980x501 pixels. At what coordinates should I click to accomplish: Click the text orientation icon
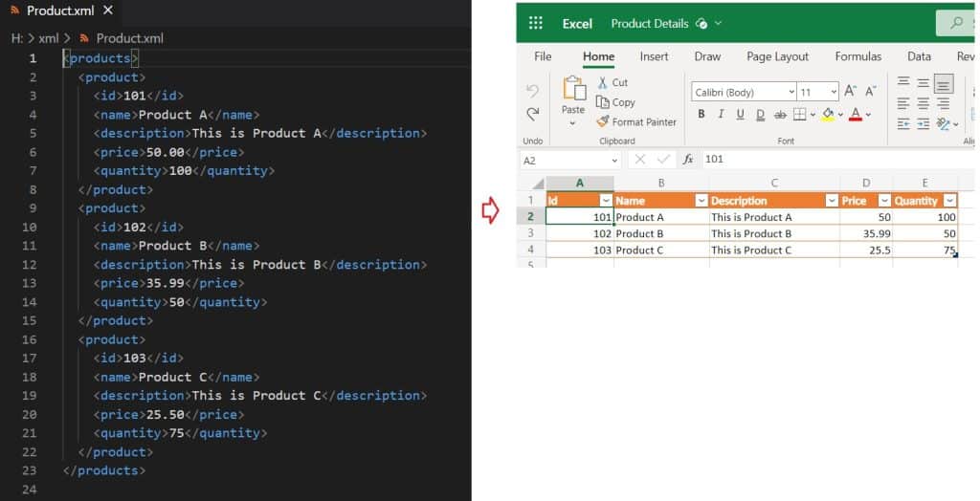click(943, 124)
